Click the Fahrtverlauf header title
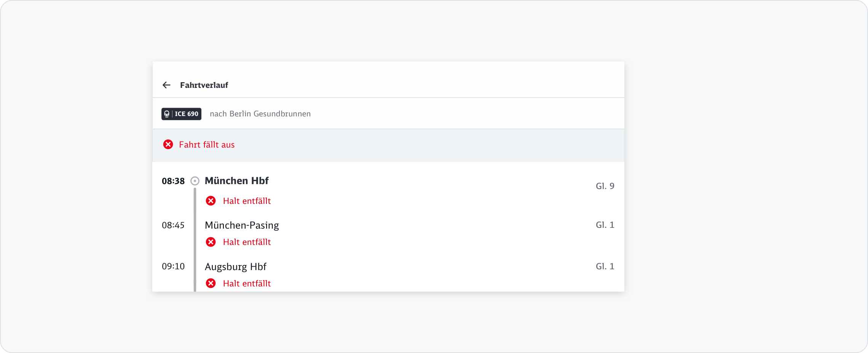 point(204,85)
